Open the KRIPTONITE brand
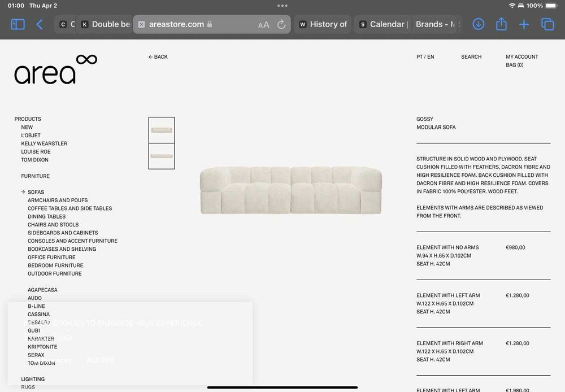 pyautogui.click(x=42, y=347)
